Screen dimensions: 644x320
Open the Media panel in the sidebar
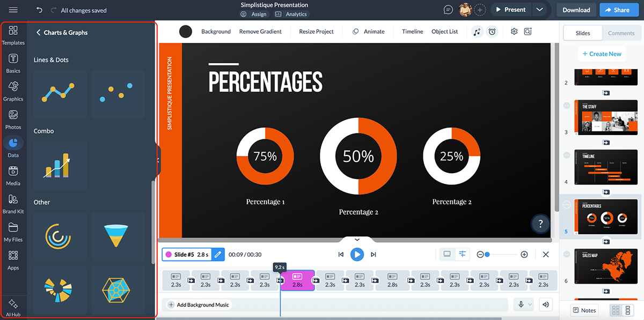tap(13, 174)
